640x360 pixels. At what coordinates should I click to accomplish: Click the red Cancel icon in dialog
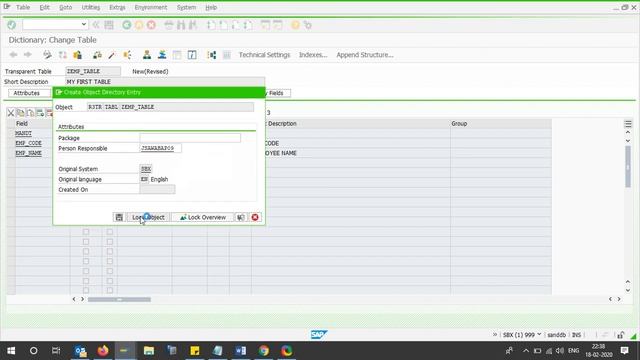[255, 217]
